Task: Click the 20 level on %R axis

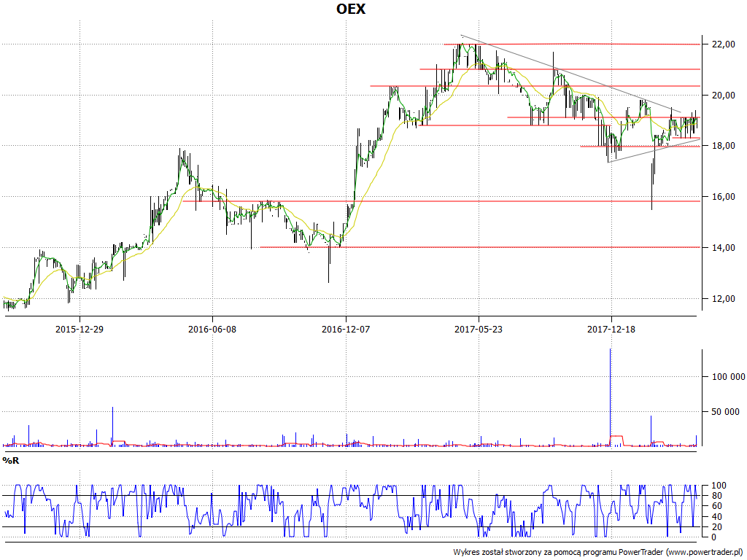Action: 716,526
